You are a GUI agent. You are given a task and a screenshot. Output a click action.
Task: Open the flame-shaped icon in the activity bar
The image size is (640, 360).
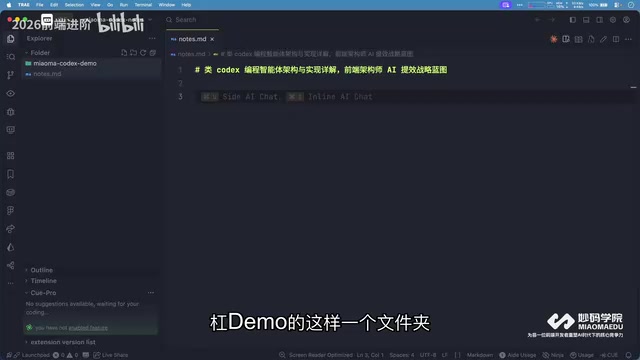click(11, 247)
